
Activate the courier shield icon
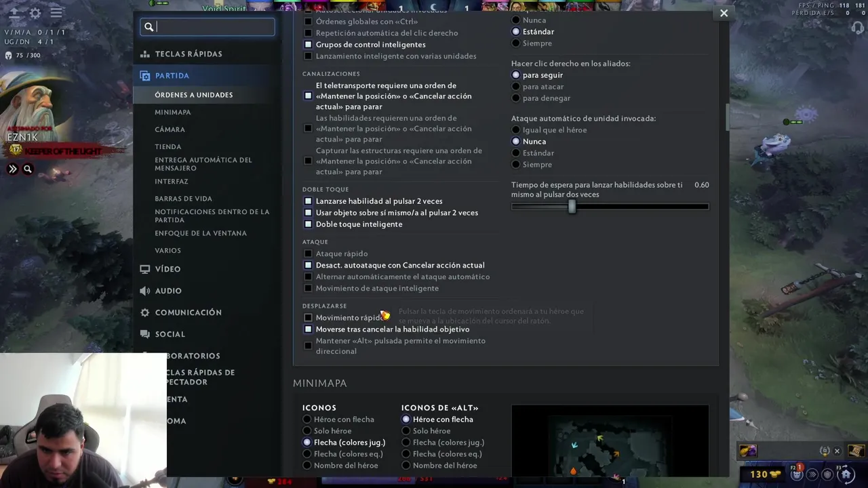click(x=828, y=474)
